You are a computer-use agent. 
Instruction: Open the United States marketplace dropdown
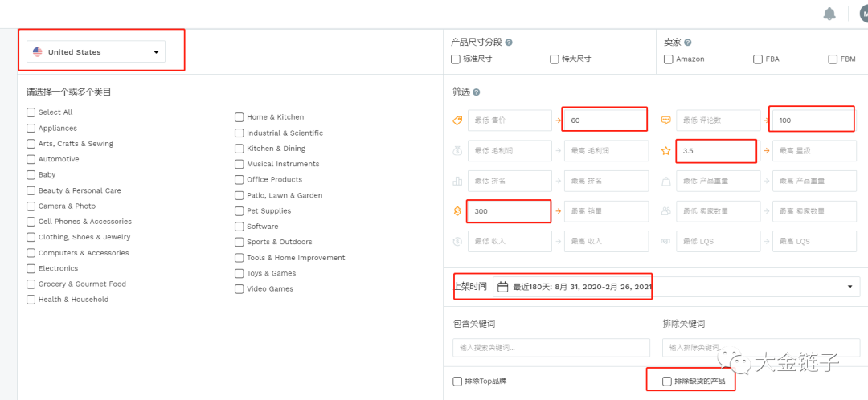click(x=96, y=52)
